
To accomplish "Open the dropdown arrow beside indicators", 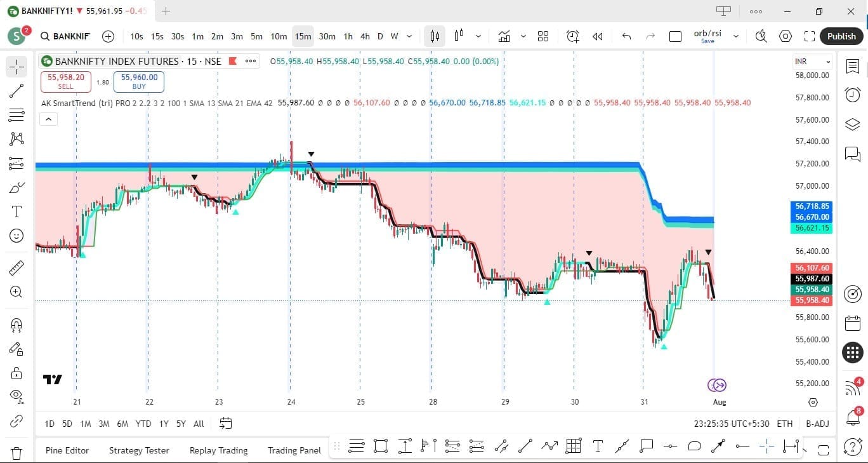I will 523,36.
